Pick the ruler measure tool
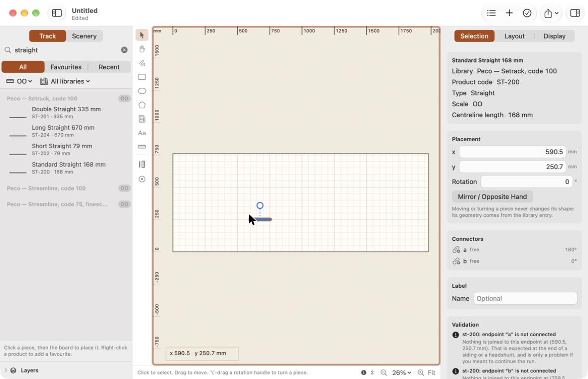The width and height of the screenshot is (588, 379). pyautogui.click(x=142, y=147)
